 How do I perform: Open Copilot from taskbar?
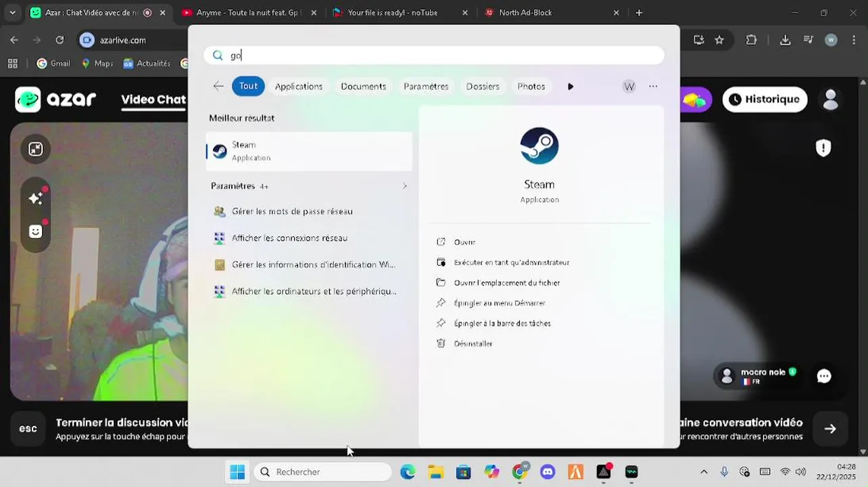491,472
